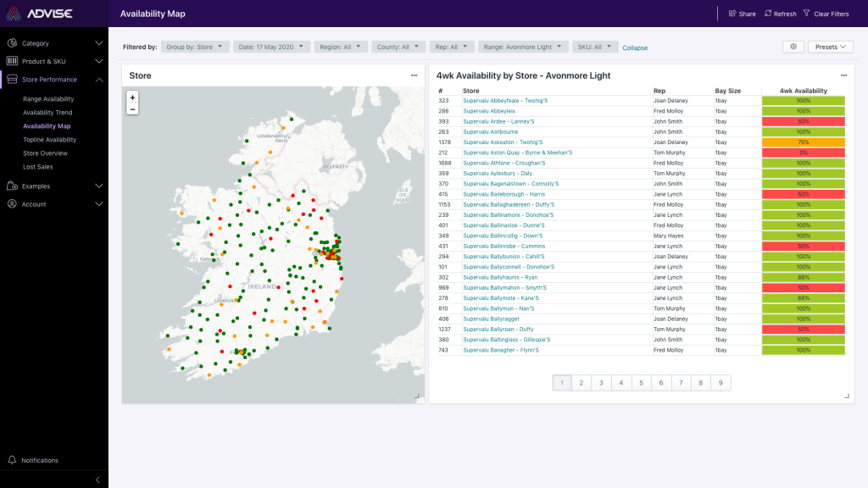Open the Range: Avonmore Light dropdown
The image size is (868, 488).
click(522, 47)
